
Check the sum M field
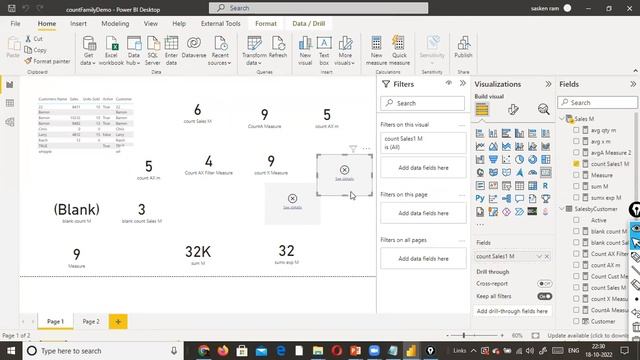(576, 186)
